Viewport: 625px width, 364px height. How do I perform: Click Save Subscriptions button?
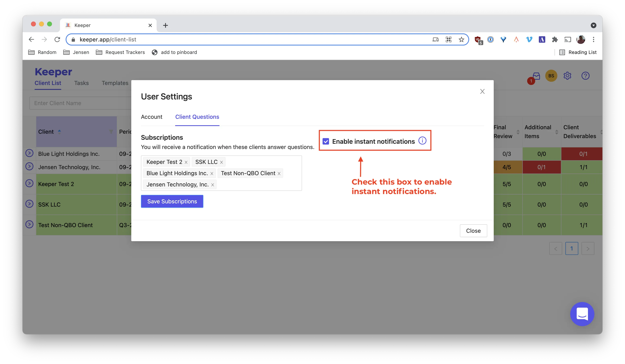pos(172,201)
